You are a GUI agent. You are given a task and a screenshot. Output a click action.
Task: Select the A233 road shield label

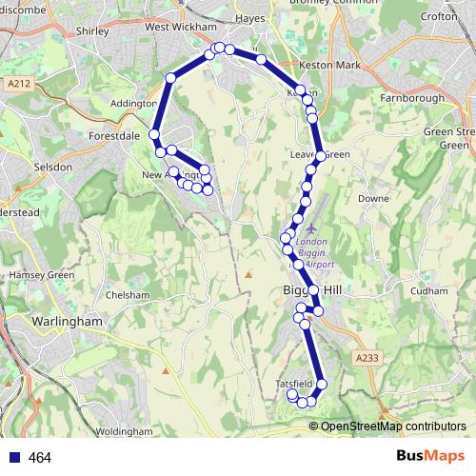pyautogui.click(x=367, y=358)
